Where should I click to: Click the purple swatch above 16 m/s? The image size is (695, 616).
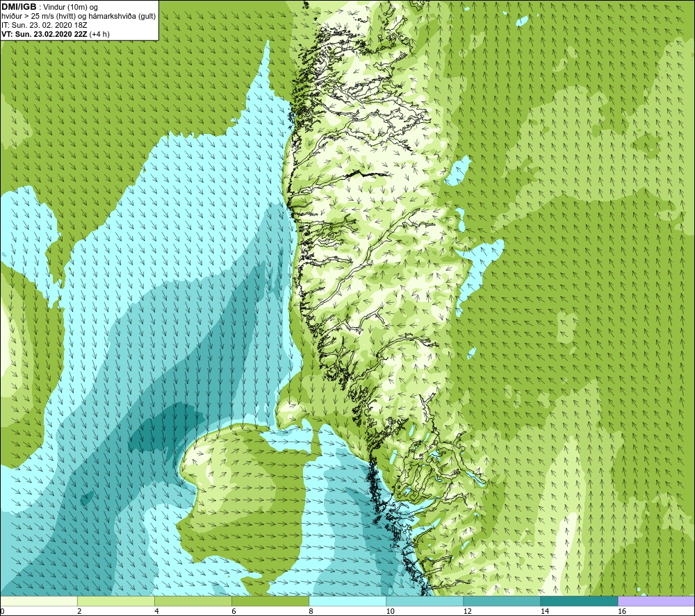pos(656,601)
